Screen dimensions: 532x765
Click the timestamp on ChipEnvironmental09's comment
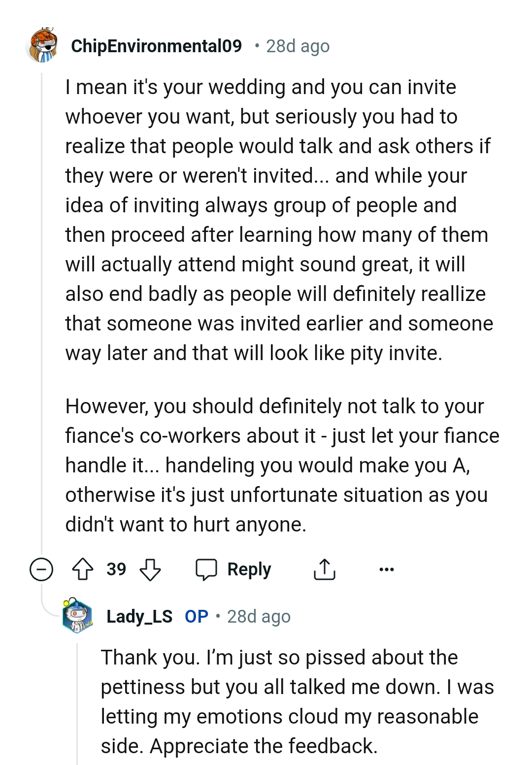[x=298, y=46]
